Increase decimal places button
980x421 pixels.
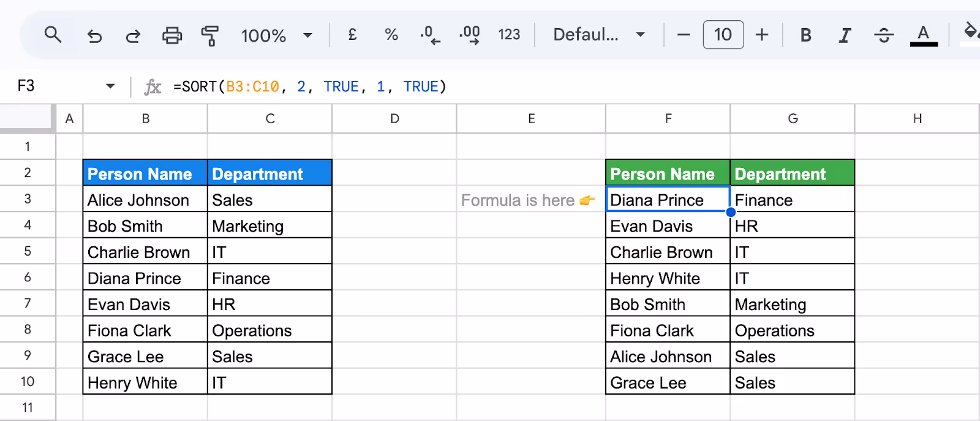(470, 35)
